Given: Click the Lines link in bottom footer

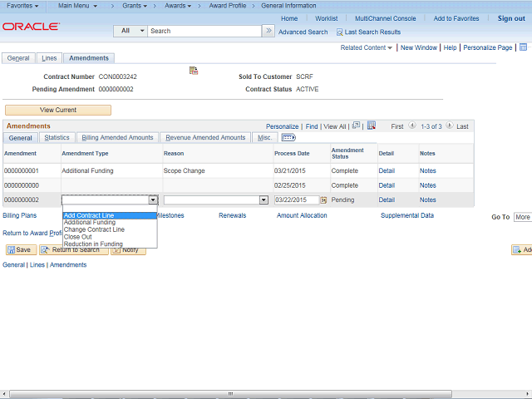Looking at the screenshot, I should click(x=37, y=265).
